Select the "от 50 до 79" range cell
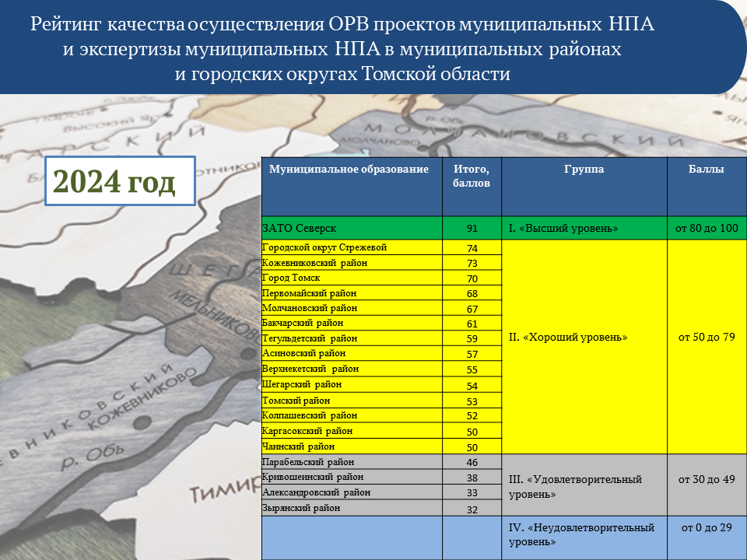The height and width of the screenshot is (560, 747). pos(707,347)
